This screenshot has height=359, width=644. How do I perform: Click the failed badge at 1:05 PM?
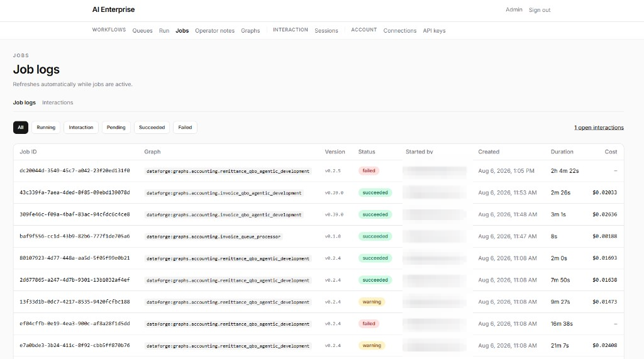[369, 170]
